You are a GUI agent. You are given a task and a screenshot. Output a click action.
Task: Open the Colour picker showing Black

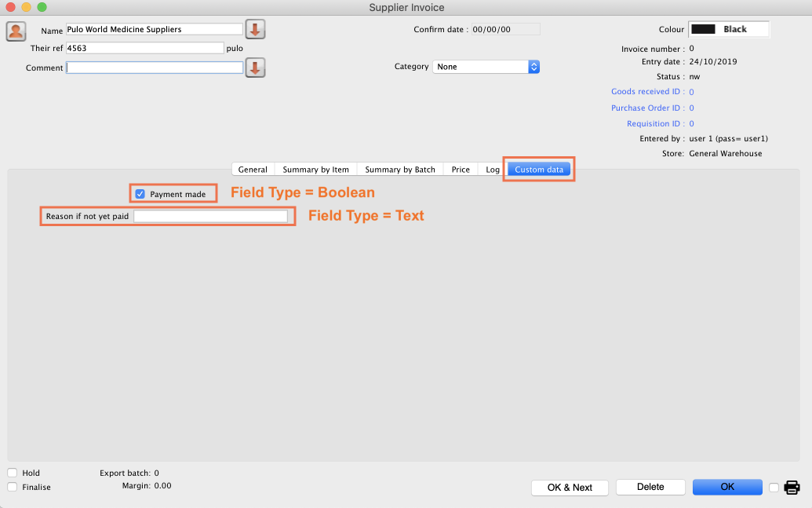[x=729, y=29]
